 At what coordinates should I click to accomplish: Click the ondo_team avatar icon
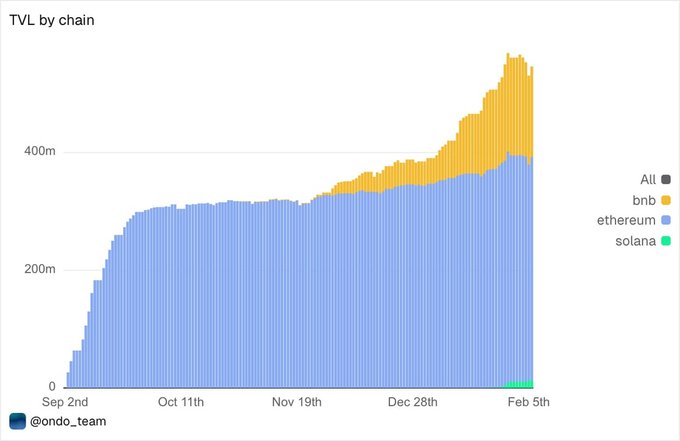pyautogui.click(x=17, y=421)
